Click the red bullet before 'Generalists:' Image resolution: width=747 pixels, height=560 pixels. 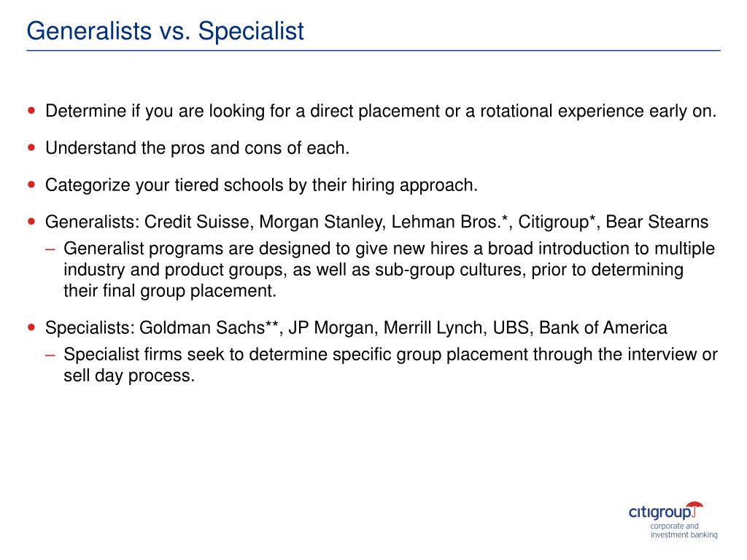(32, 222)
